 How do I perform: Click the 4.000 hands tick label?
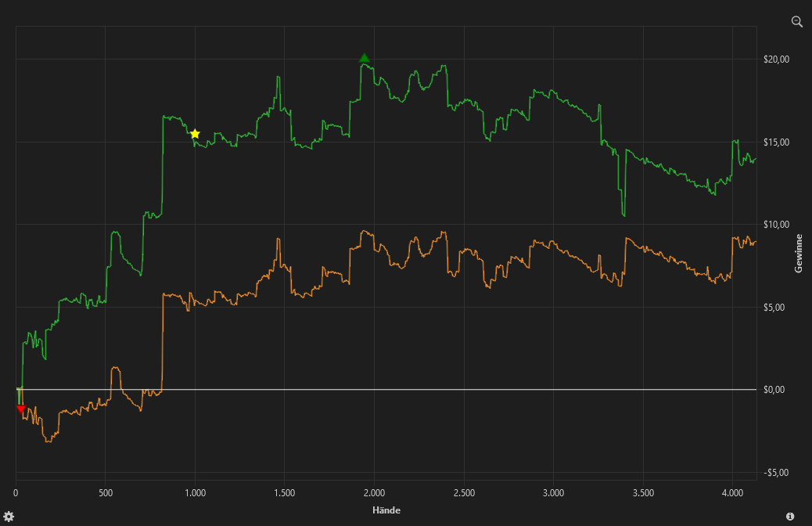732,493
